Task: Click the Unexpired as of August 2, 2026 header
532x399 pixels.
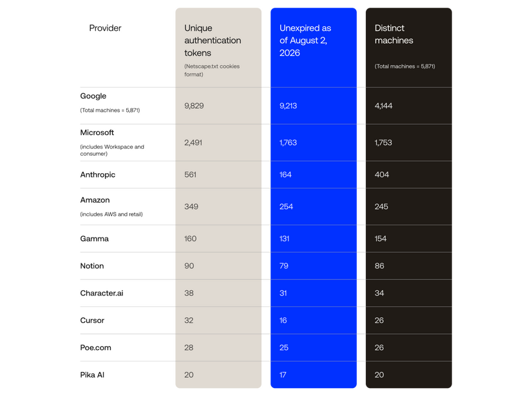Action: (x=305, y=41)
